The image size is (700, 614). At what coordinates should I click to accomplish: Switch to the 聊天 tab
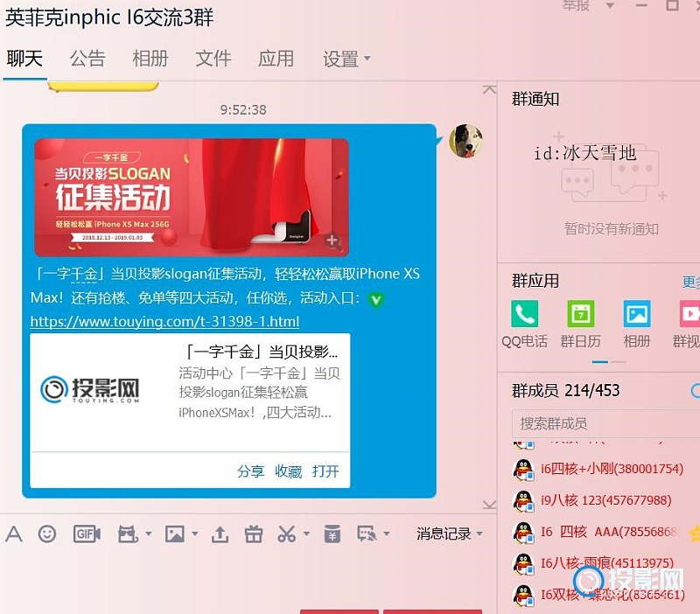click(x=24, y=59)
